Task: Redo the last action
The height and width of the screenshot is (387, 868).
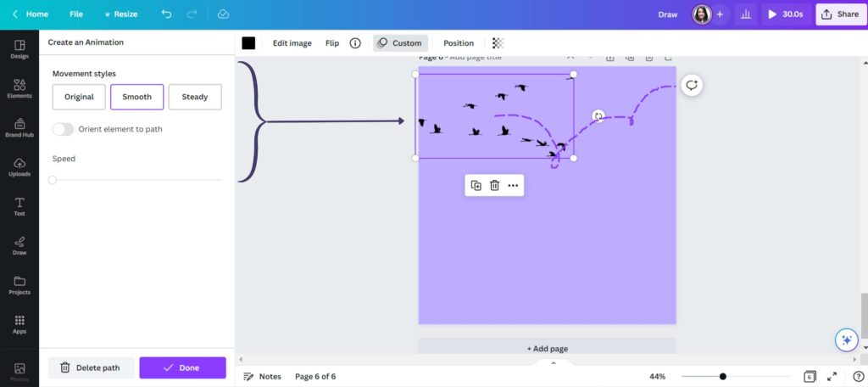Action: point(193,14)
